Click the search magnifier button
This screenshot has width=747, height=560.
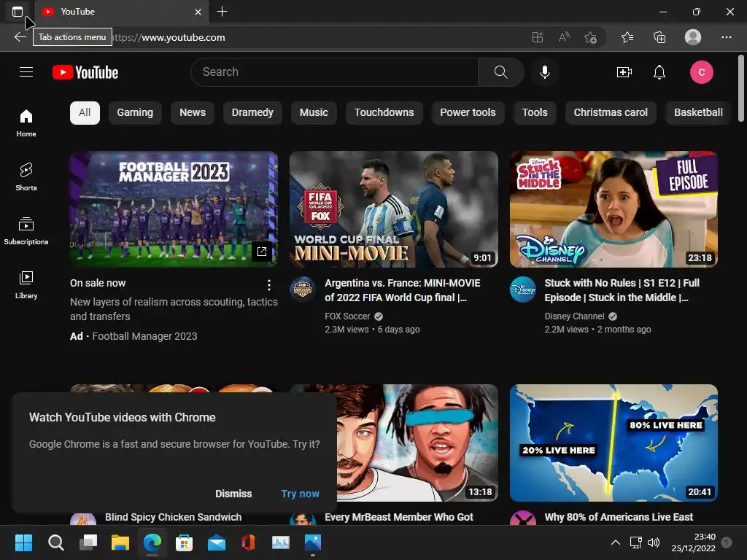(x=500, y=72)
